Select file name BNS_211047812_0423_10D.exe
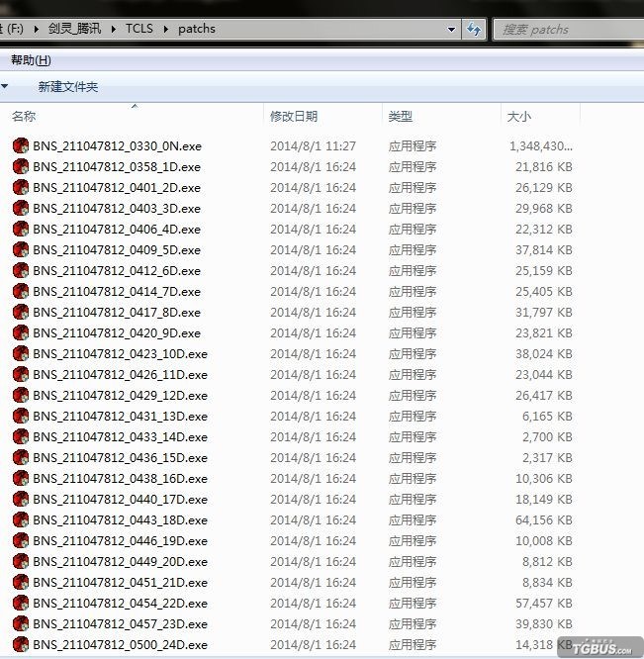Image resolution: width=644 pixels, height=659 pixels. point(120,354)
